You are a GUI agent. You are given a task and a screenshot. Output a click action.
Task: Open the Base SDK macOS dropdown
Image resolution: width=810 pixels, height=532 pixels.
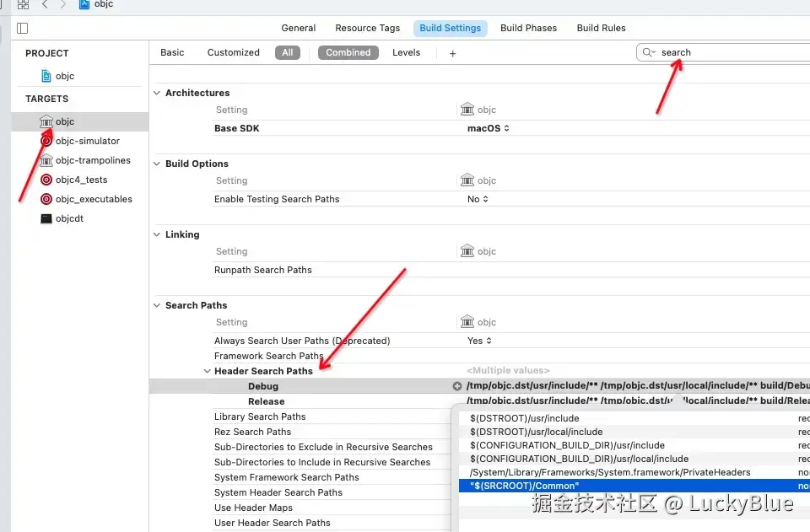[x=489, y=128]
